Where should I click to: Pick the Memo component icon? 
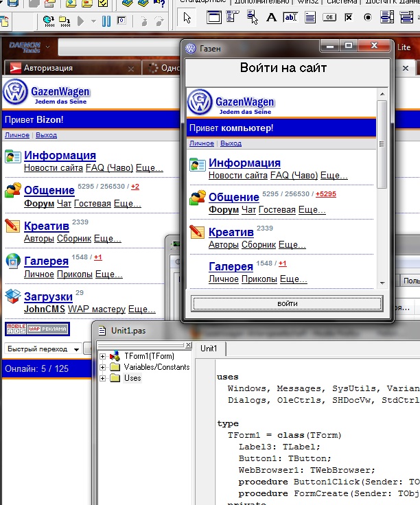click(310, 17)
